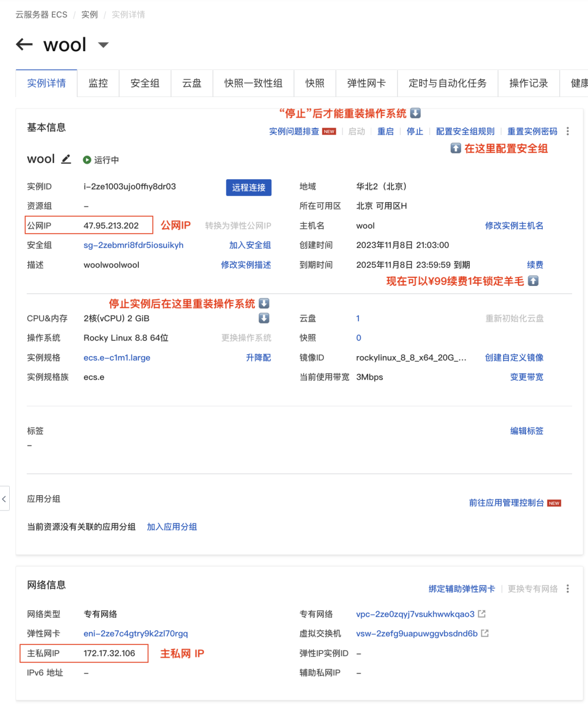
Task: Open the 安全组 tab
Action: click(145, 83)
